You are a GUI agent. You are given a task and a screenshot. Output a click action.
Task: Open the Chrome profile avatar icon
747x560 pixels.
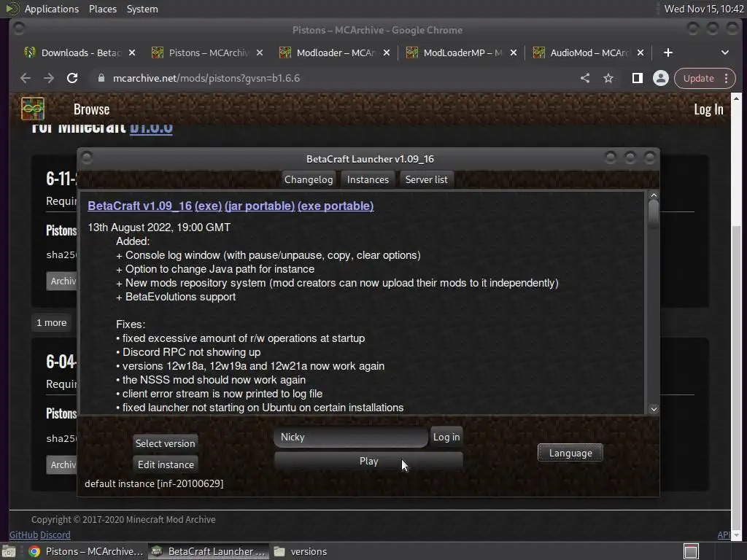click(660, 78)
